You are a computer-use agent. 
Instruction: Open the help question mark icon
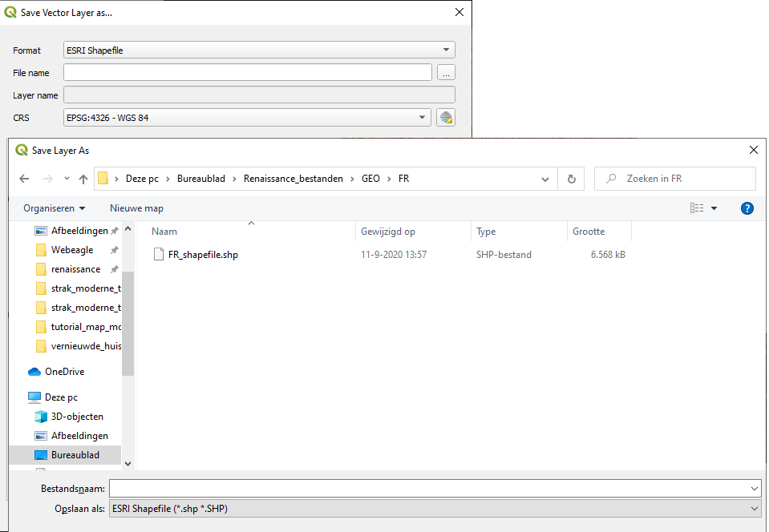coord(747,208)
